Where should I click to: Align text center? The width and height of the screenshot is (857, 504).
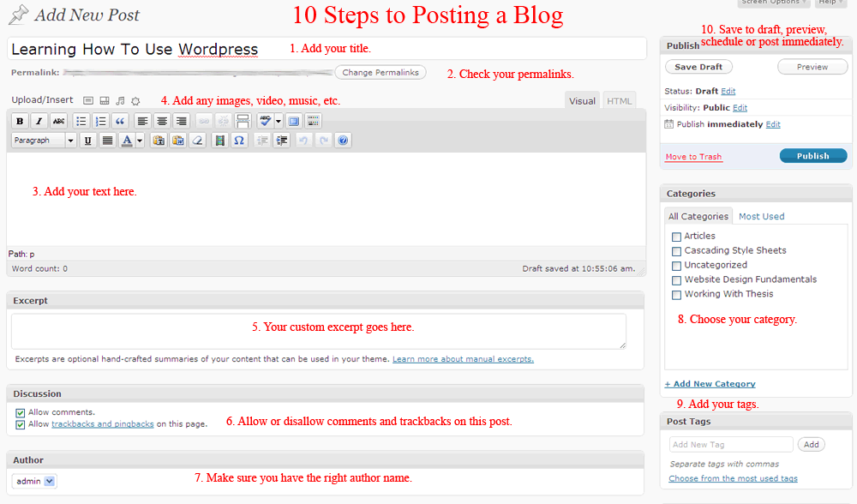162,121
